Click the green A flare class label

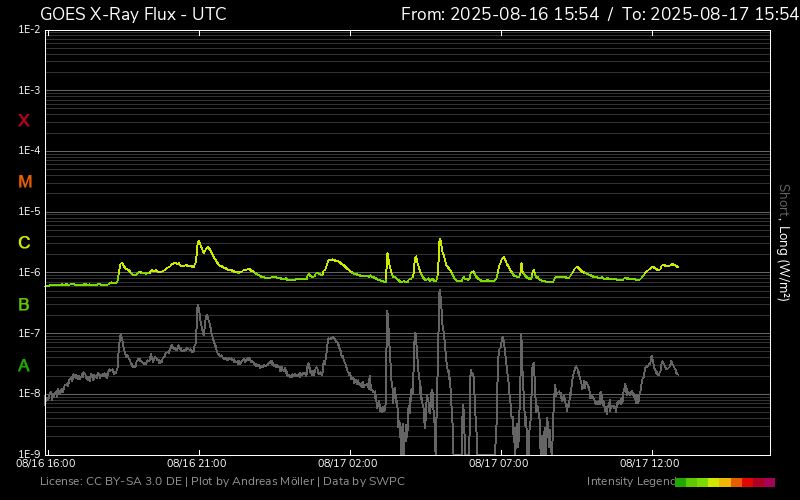24,365
